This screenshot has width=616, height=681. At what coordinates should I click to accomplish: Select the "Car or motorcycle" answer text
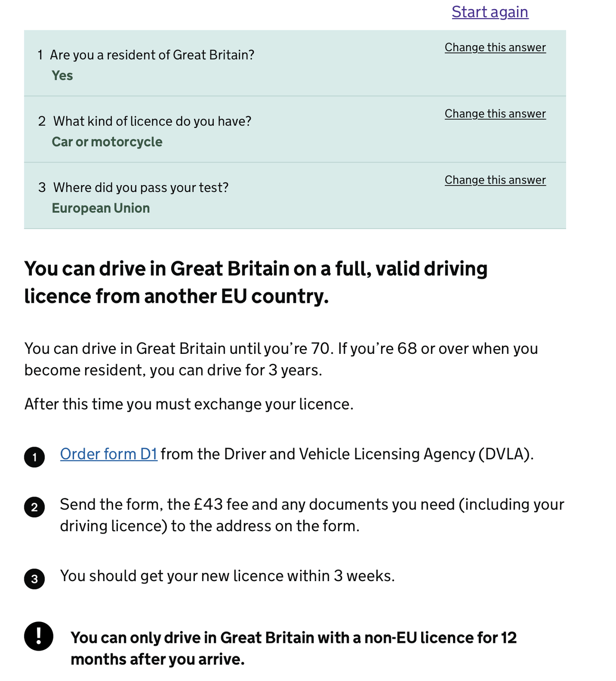point(107,142)
